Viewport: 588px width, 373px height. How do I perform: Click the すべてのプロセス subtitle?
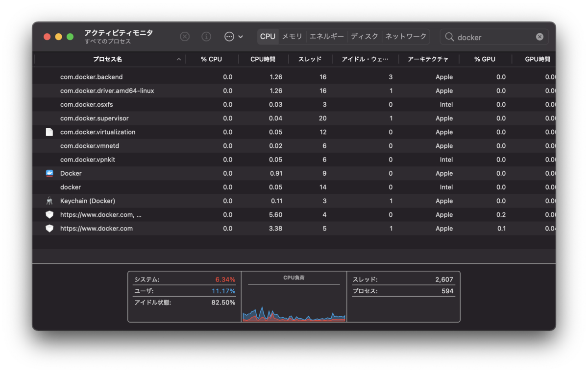coord(107,42)
